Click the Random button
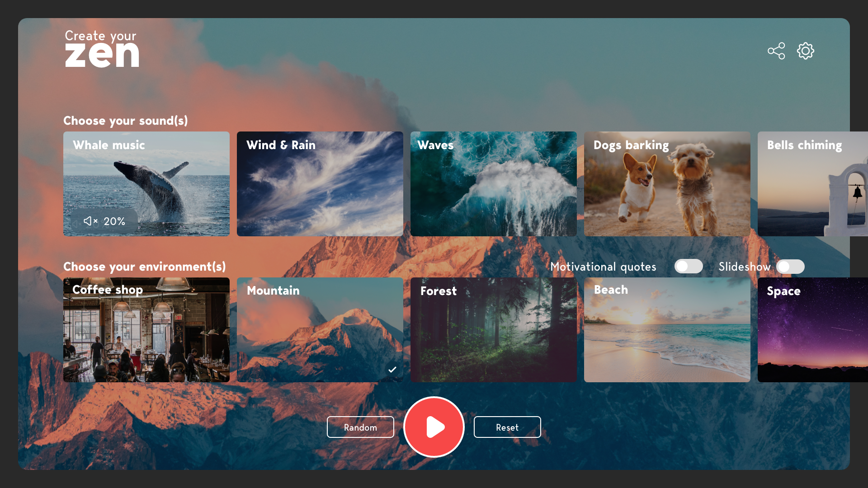Image resolution: width=868 pixels, height=488 pixels. [x=360, y=427]
